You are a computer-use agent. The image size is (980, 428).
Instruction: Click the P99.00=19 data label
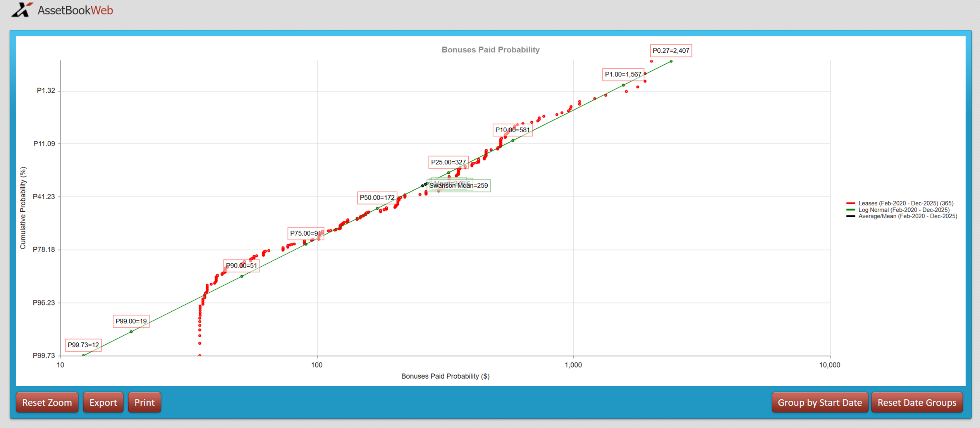click(131, 321)
